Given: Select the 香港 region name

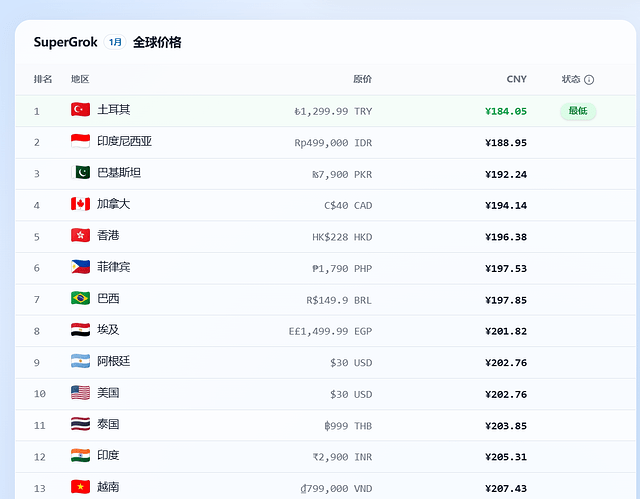Looking at the screenshot, I should coord(108,235).
